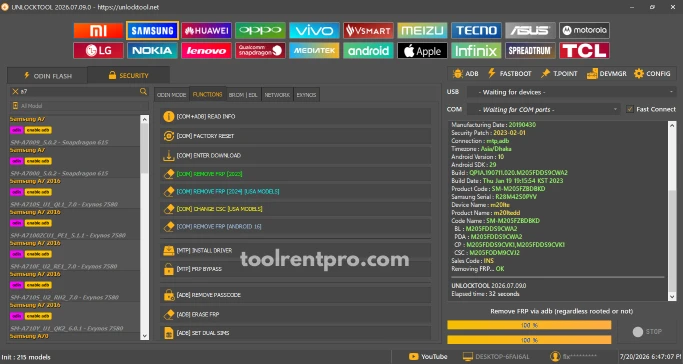The image size is (683, 364).
Task: Click DESKTOP-6FAI6AL in status bar
Action: point(496,357)
